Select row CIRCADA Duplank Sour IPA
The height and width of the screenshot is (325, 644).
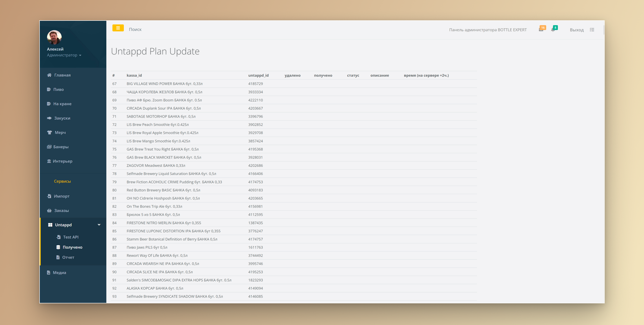tap(294, 108)
